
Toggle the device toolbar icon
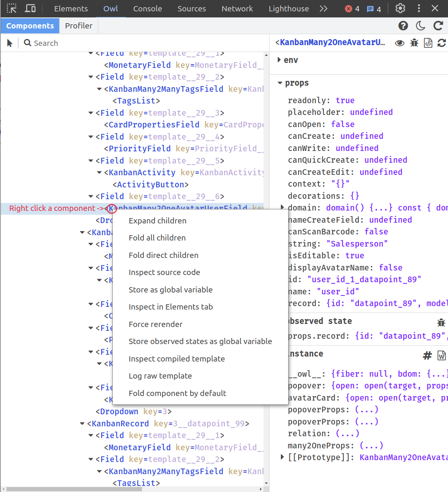tap(30, 8)
